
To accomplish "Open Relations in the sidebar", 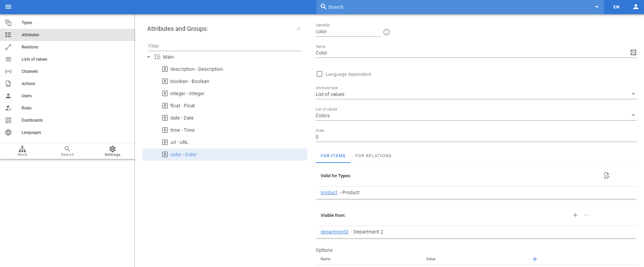I will click(67, 47).
